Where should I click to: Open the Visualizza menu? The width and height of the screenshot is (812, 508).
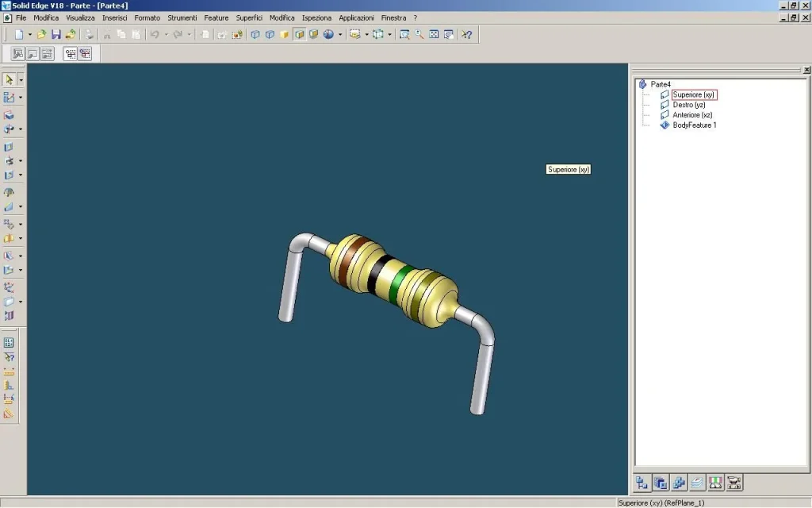(x=80, y=17)
